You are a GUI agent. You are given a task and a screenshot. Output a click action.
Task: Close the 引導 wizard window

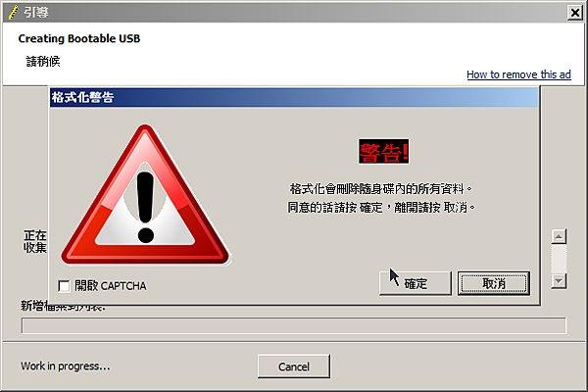[574, 13]
